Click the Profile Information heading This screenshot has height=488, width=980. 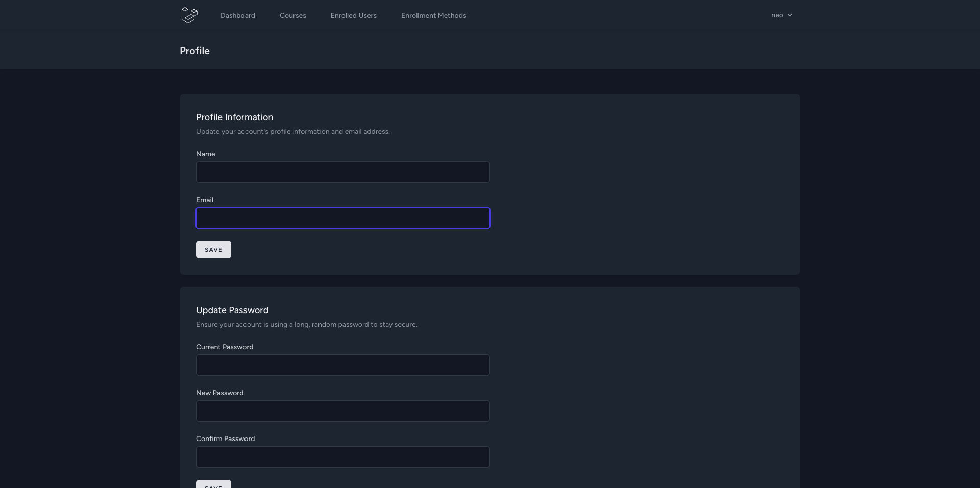[x=235, y=117]
